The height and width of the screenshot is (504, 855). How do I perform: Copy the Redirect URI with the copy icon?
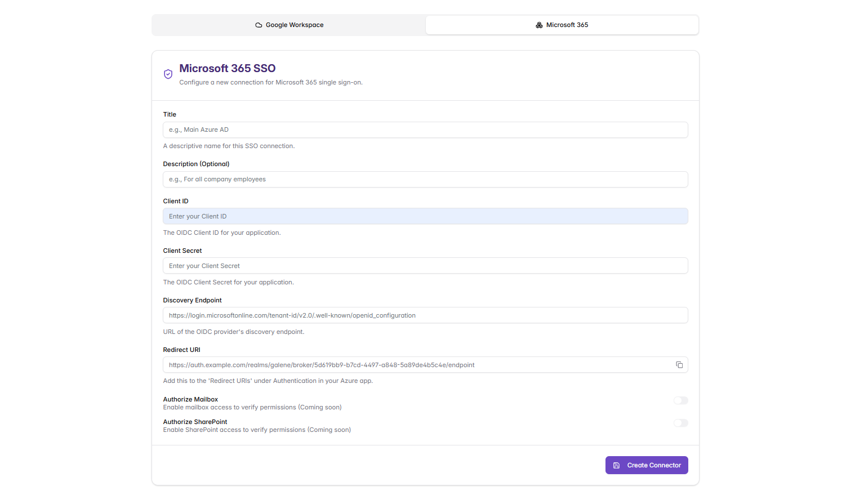coord(679,365)
